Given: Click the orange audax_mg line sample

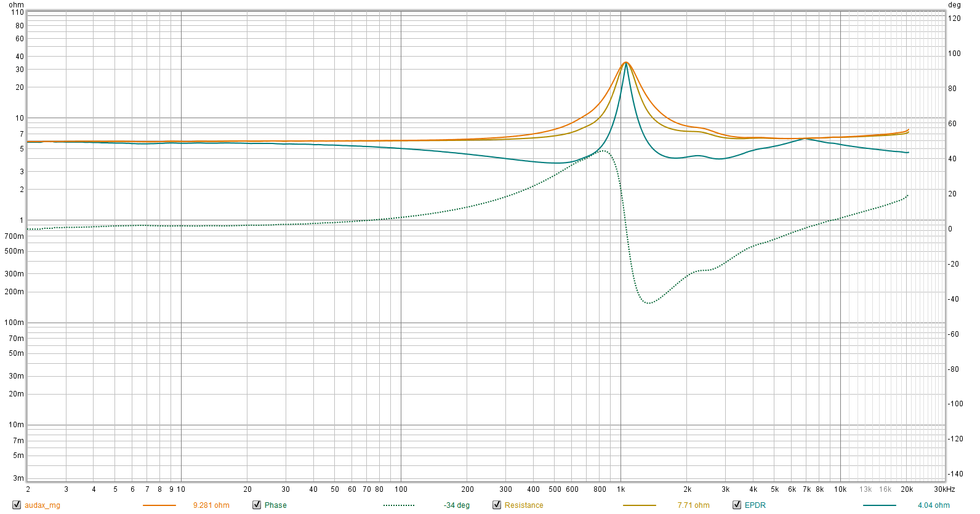Looking at the screenshot, I should click(x=159, y=505).
